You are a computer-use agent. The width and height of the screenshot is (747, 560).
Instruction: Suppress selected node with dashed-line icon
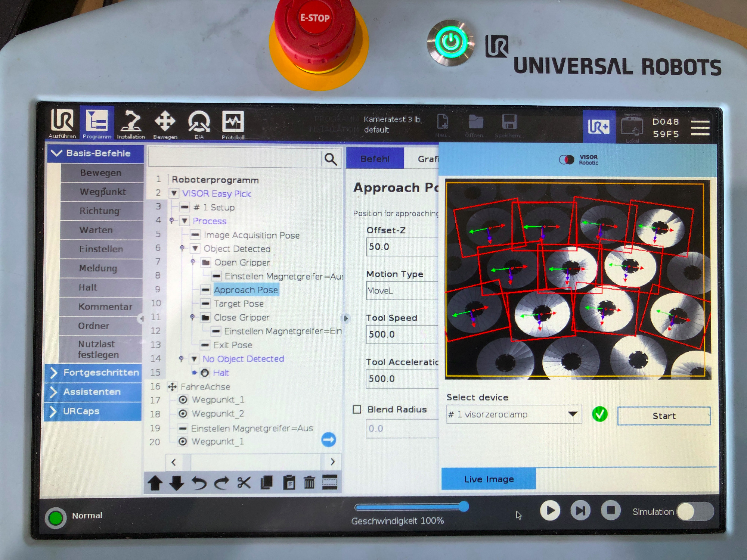(x=330, y=482)
